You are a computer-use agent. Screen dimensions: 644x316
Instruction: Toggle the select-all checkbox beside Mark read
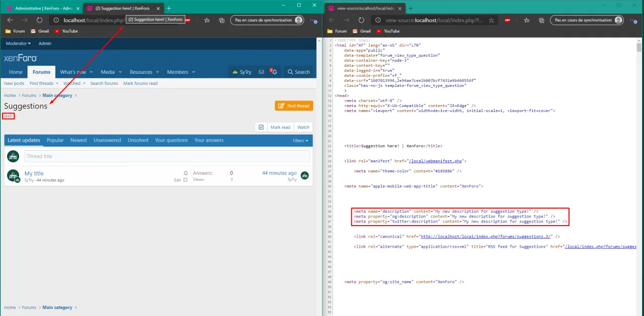261,127
